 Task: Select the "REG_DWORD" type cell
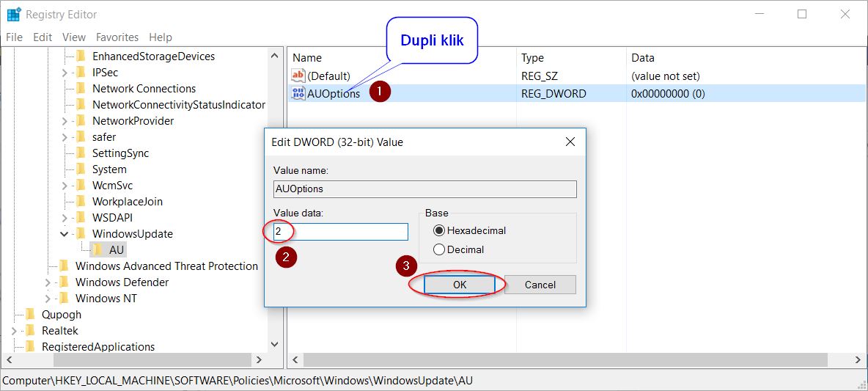(x=553, y=94)
